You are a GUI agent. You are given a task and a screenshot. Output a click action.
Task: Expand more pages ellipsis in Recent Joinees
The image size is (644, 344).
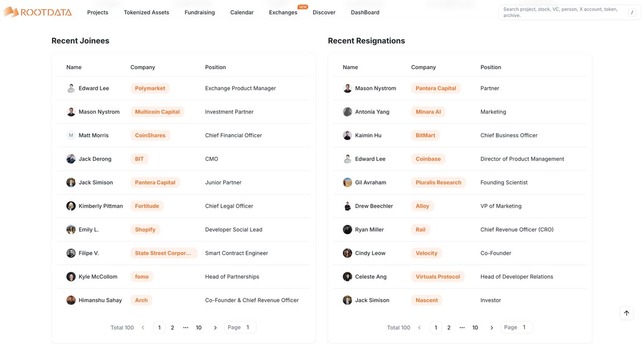(x=186, y=328)
